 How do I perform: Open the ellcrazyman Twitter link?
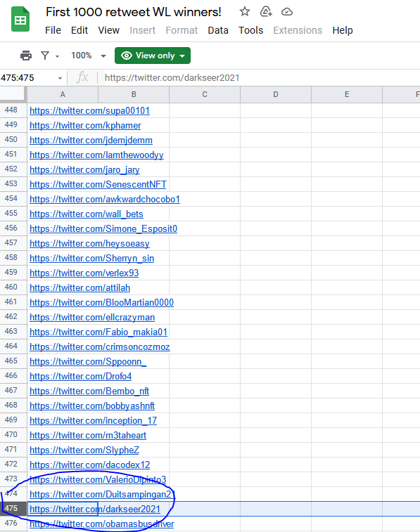pyautogui.click(x=92, y=317)
